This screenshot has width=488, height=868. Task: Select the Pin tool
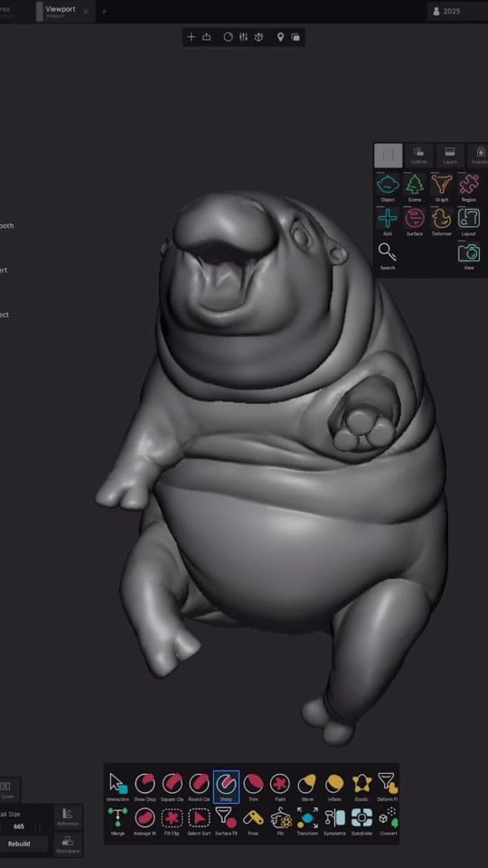(x=280, y=820)
